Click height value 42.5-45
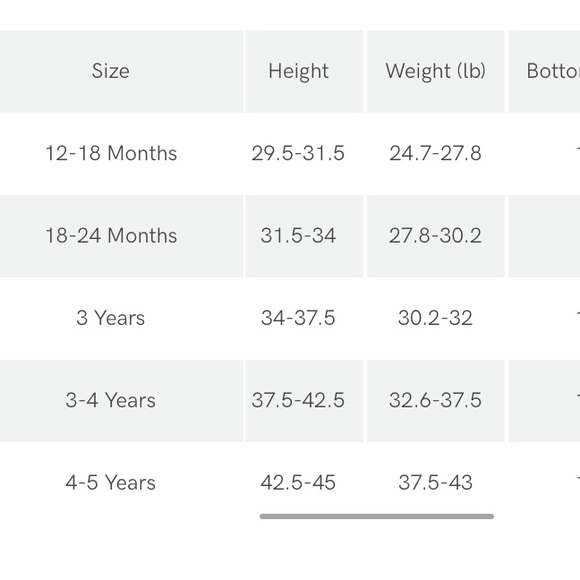 pos(298,483)
